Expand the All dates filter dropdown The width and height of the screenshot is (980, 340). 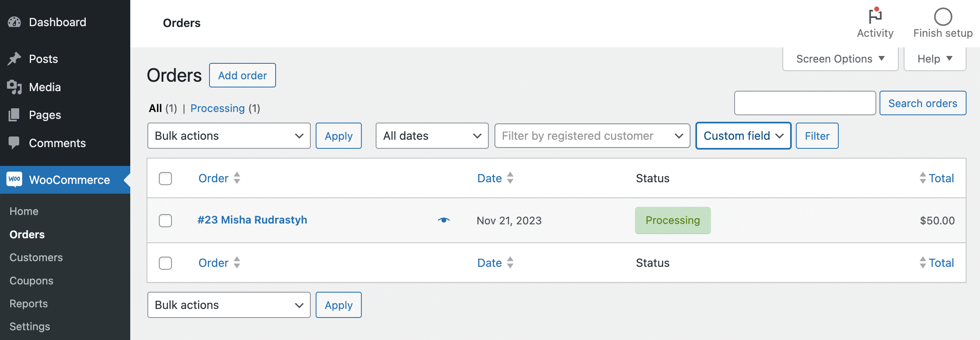pos(432,136)
